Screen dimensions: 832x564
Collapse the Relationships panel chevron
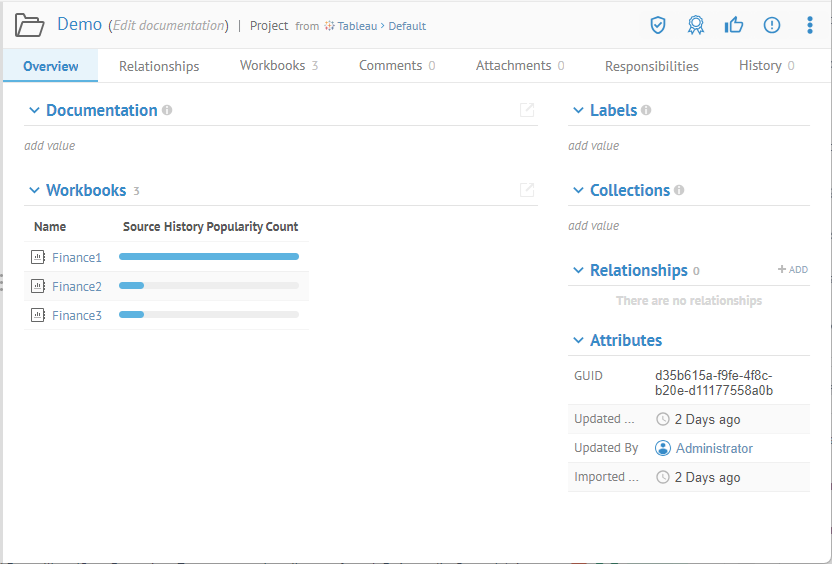click(x=578, y=271)
